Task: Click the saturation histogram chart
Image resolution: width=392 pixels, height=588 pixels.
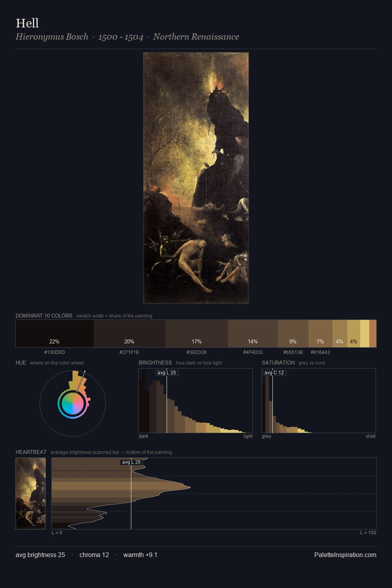Action: [x=319, y=401]
